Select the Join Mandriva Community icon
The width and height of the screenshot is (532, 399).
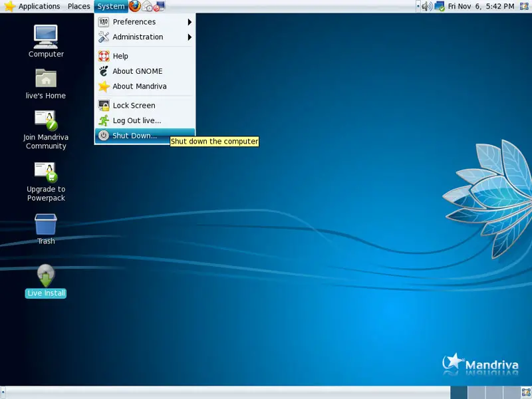click(x=46, y=121)
